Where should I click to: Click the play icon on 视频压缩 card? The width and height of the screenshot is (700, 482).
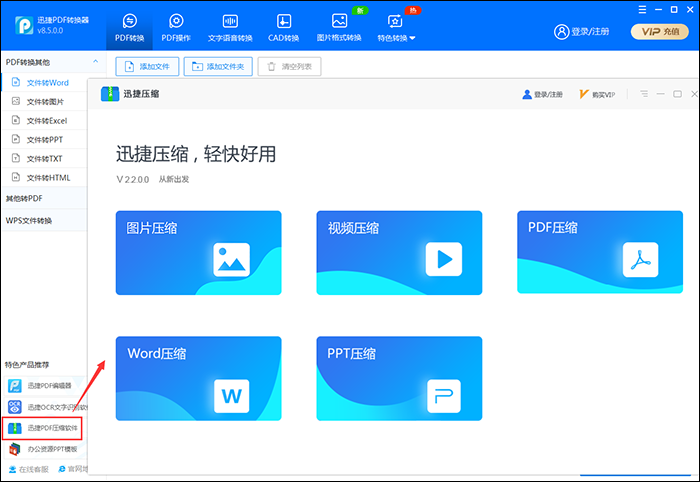click(x=444, y=259)
